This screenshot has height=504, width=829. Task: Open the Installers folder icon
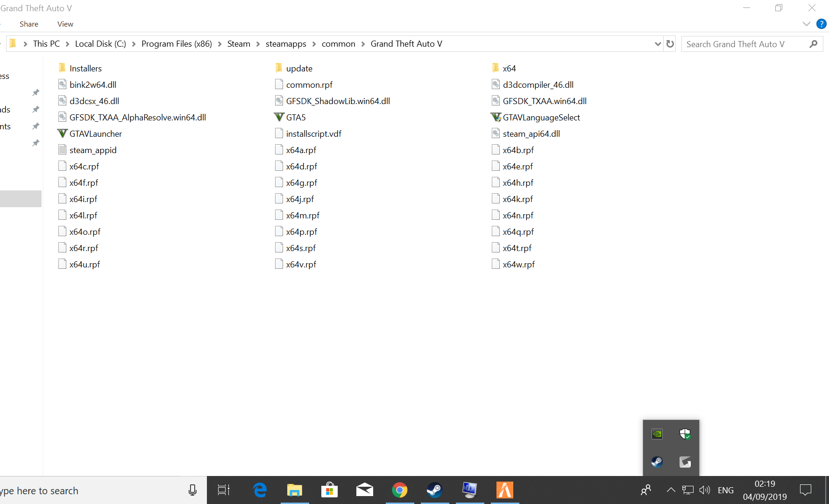pyautogui.click(x=62, y=68)
